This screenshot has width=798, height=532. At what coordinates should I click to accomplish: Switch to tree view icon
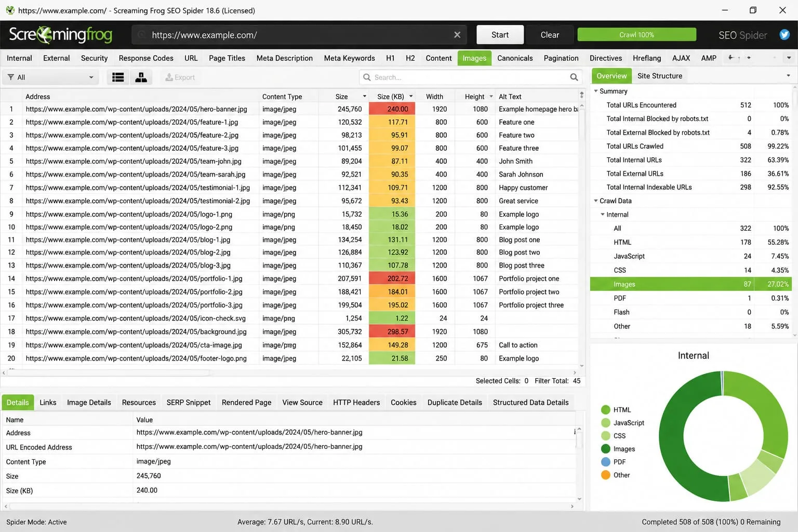141,77
